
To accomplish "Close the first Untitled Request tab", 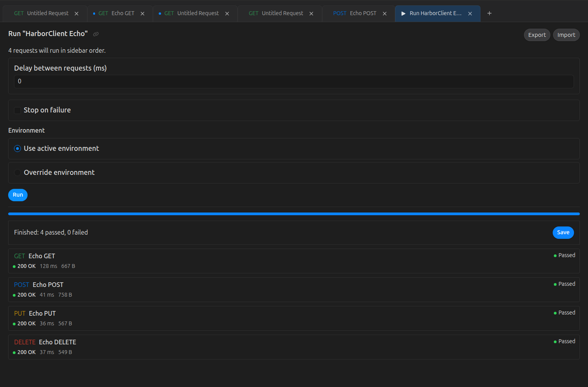I will point(77,14).
